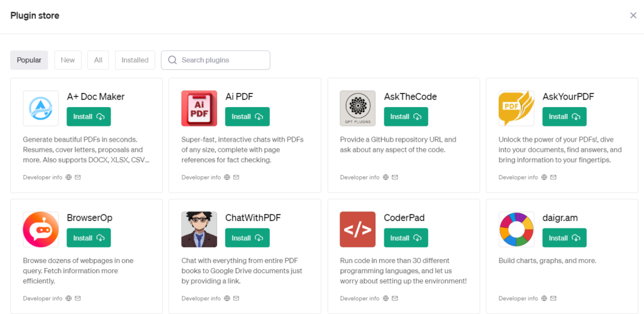Switch to the New plugins tab
Screen dimensions: 644x314
[68, 60]
